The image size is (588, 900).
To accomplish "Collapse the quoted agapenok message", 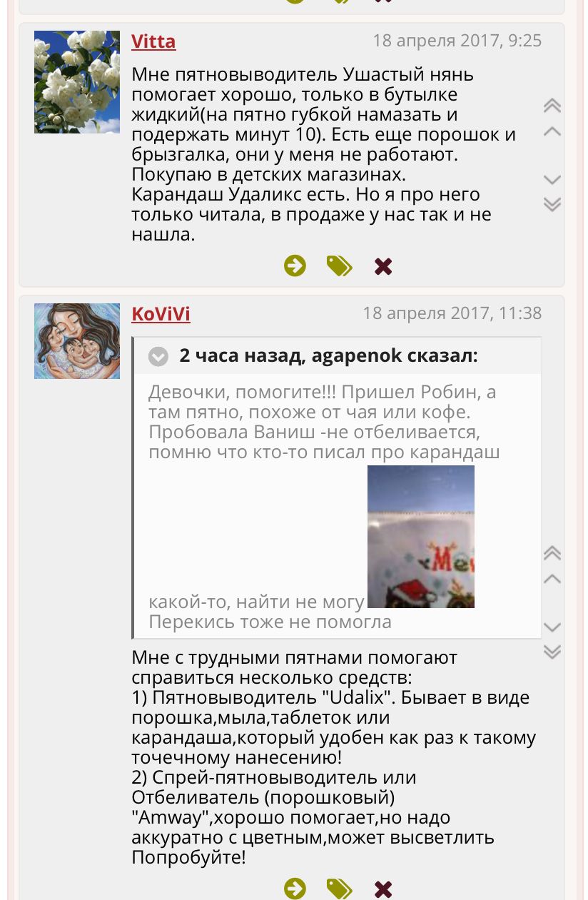I will pyautogui.click(x=158, y=356).
